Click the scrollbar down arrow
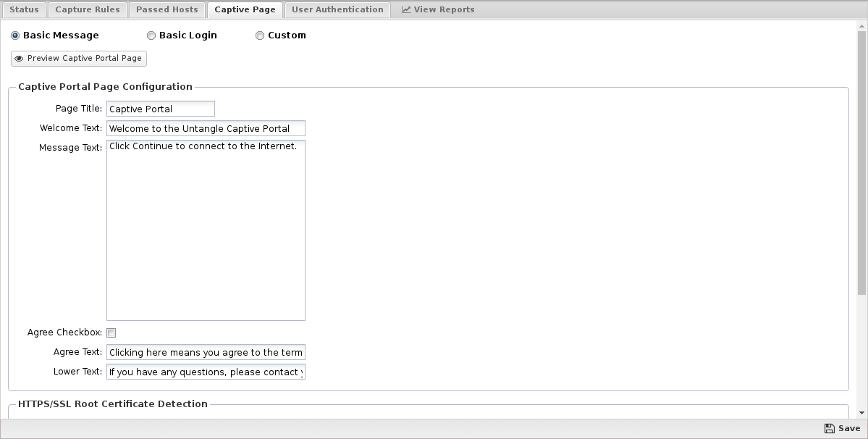 point(861,413)
